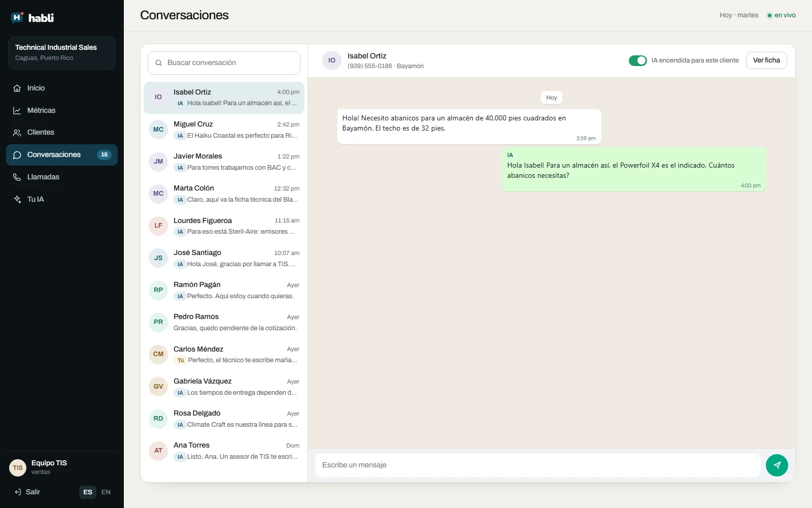Open Inicio via the home icon
Image resolution: width=812 pixels, height=508 pixels.
pyautogui.click(x=17, y=88)
